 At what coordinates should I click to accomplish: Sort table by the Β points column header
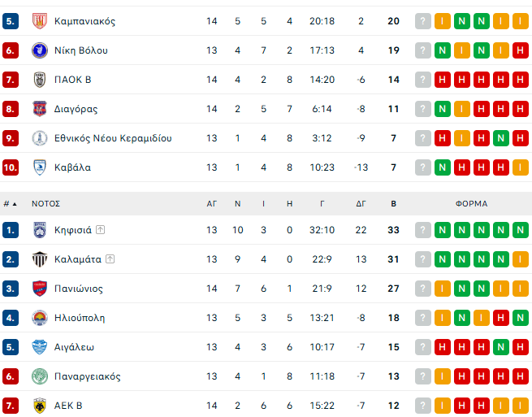pyautogui.click(x=393, y=204)
